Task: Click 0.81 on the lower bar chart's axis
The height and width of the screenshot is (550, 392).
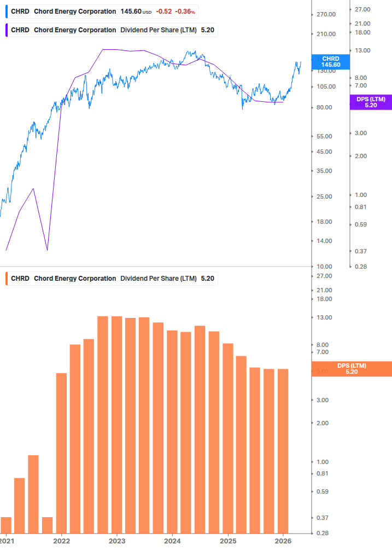Action: (323, 473)
